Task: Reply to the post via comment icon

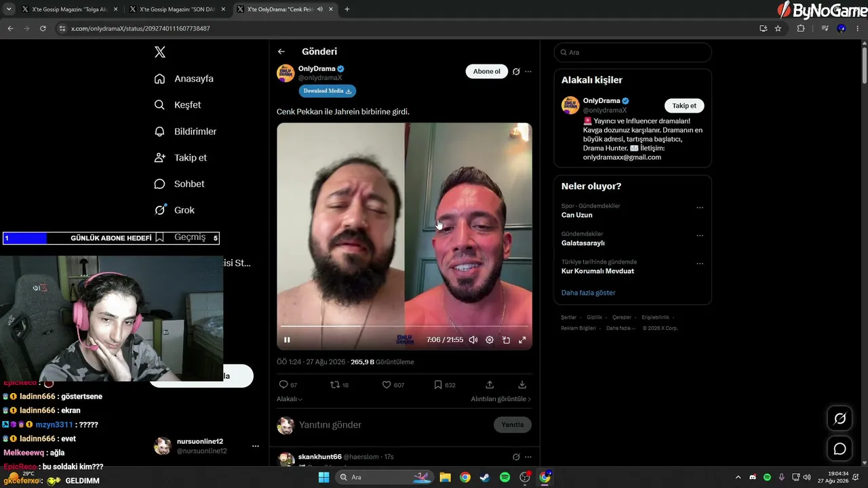Action: (283, 384)
